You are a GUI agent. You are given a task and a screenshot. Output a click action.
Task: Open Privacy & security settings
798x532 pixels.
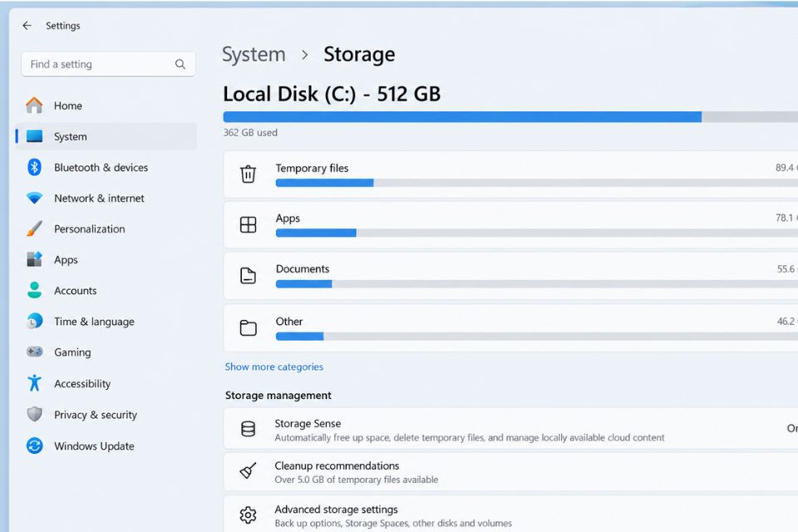(x=106, y=415)
